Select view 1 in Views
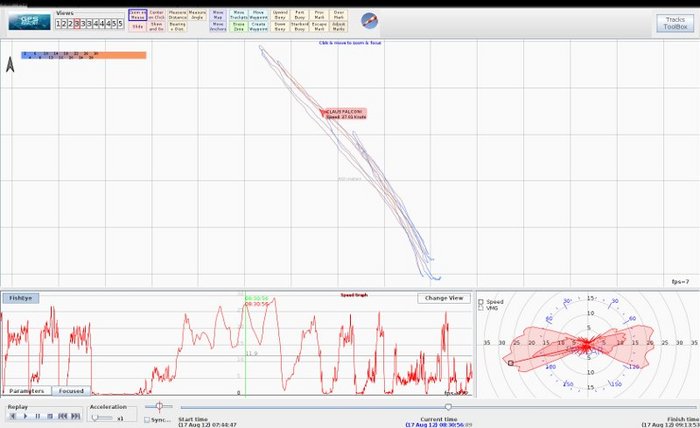 [58, 23]
